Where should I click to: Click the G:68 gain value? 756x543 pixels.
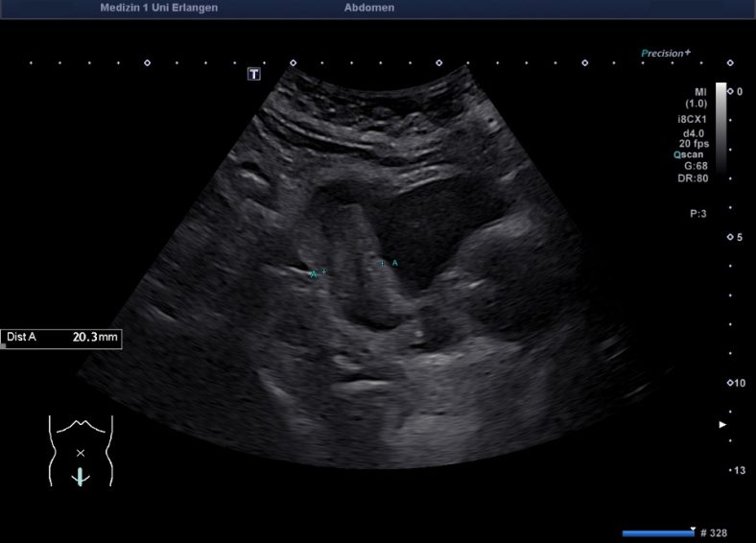[x=696, y=165]
